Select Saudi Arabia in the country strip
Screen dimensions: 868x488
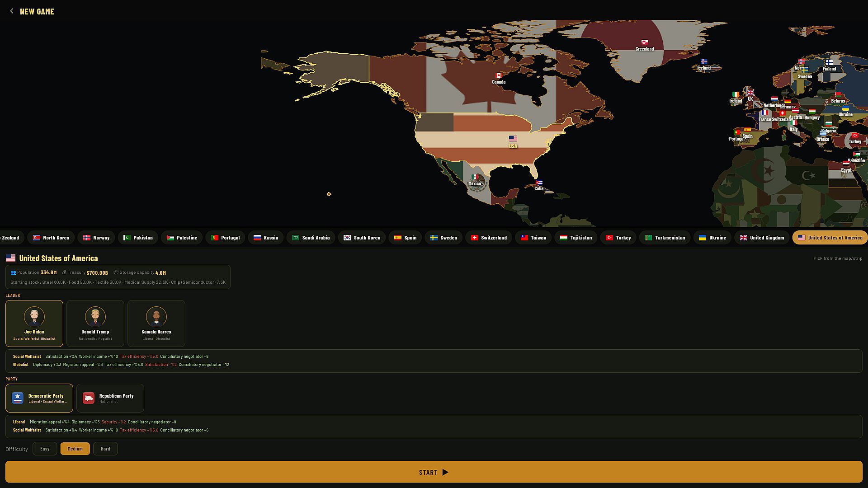[311, 238]
